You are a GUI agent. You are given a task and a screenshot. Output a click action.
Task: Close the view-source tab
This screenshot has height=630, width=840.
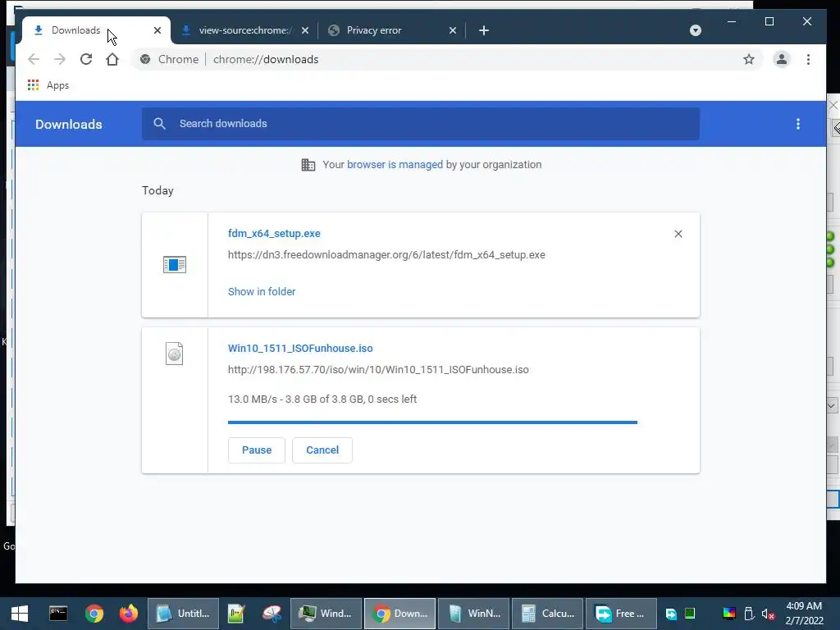(305, 30)
